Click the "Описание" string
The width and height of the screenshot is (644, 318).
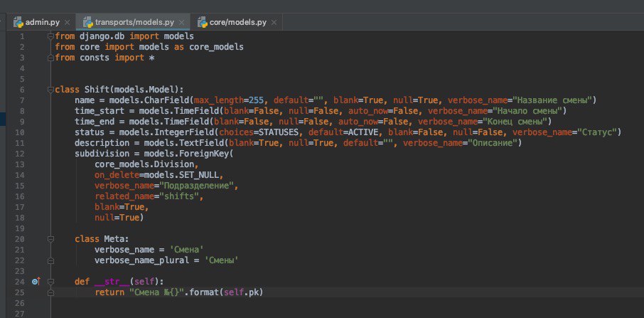[x=493, y=143]
